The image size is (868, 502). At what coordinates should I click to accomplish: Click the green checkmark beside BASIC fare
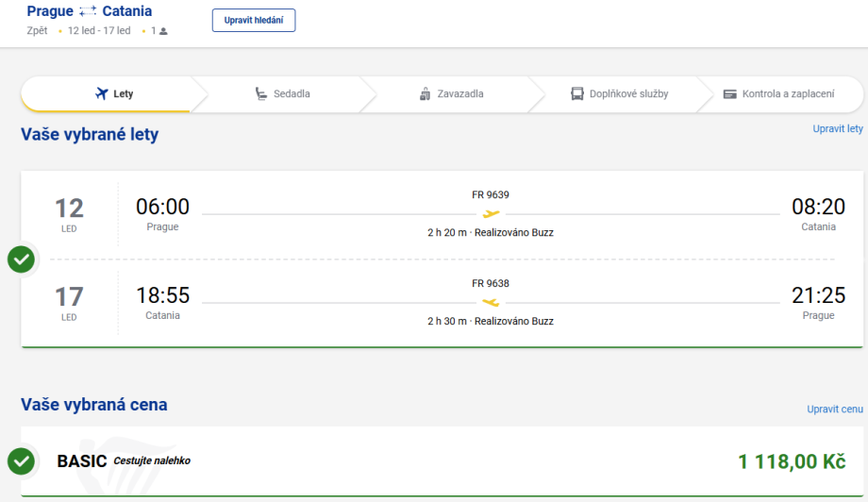pyautogui.click(x=21, y=461)
